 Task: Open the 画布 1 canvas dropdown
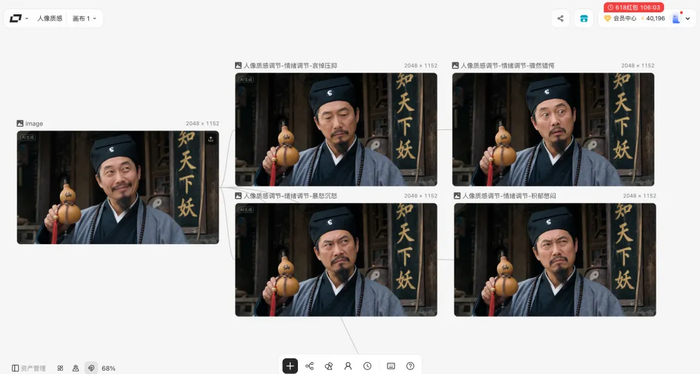tap(84, 18)
